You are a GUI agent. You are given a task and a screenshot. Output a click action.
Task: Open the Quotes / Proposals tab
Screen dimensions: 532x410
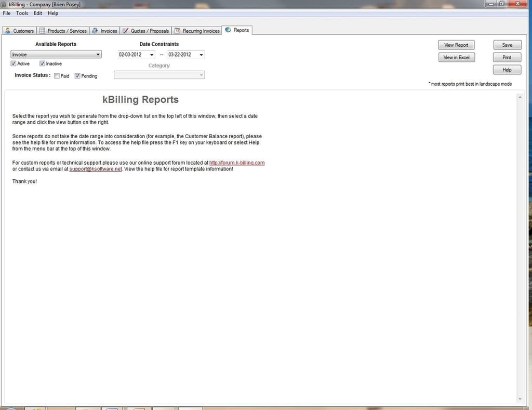[145, 31]
